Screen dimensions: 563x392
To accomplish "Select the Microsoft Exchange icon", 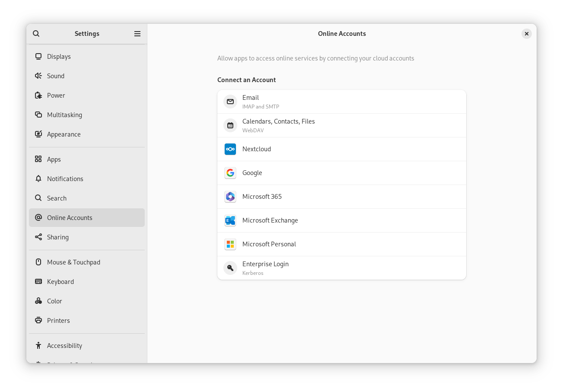I will tap(230, 220).
